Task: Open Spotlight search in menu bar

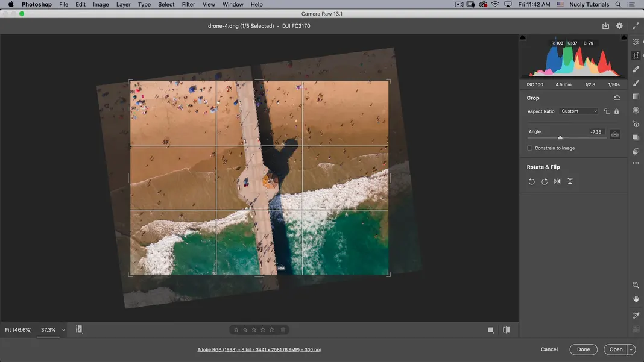Action: tap(618, 4)
